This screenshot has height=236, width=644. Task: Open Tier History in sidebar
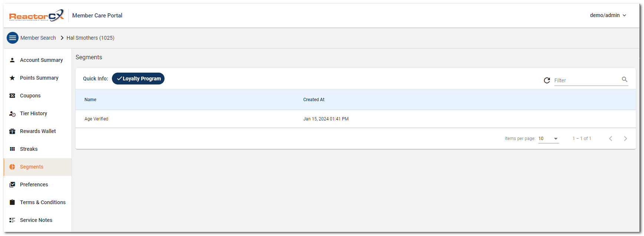[33, 113]
